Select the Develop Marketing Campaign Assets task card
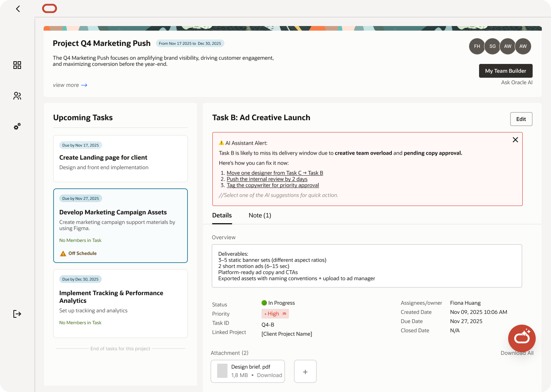 coord(121,225)
